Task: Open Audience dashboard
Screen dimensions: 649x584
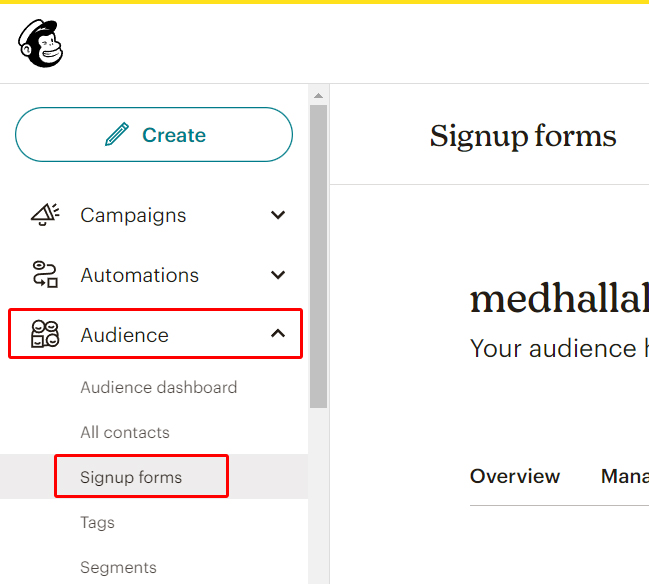Action: coord(159,388)
